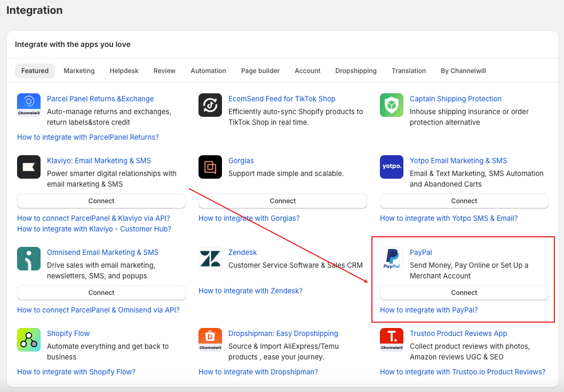Open the Translation tab
The height and width of the screenshot is (392, 564).
[409, 71]
